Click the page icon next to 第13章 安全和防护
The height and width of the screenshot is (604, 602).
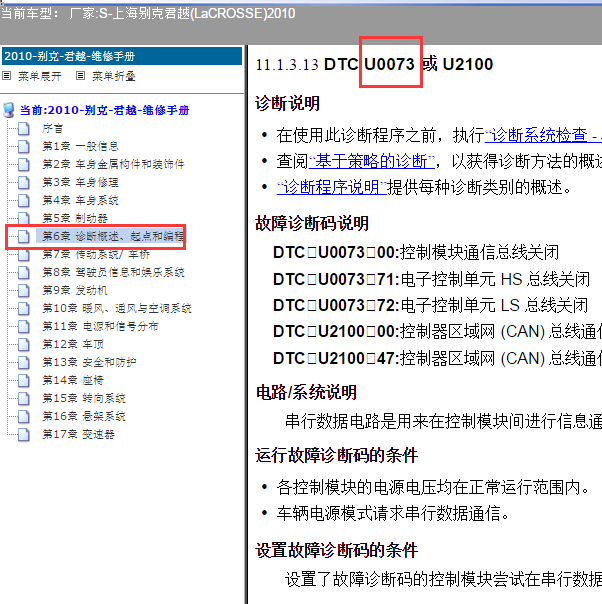24,362
